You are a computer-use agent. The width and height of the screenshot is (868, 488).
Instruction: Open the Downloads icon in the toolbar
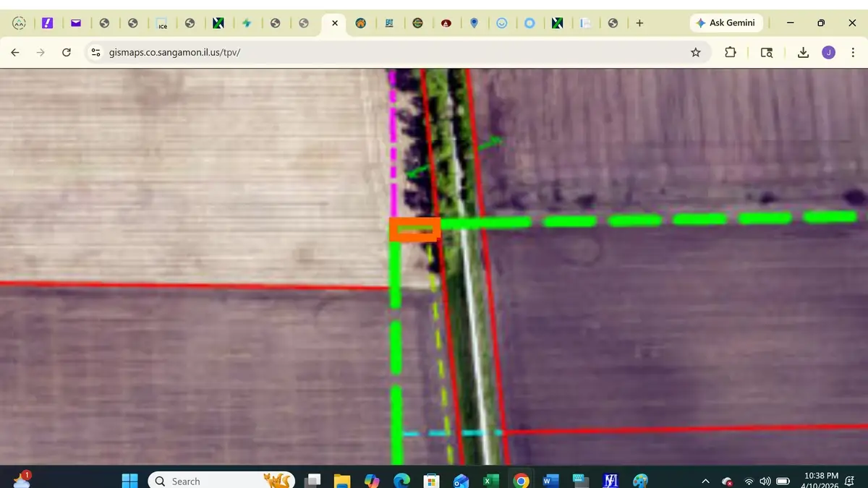pyautogui.click(x=803, y=52)
